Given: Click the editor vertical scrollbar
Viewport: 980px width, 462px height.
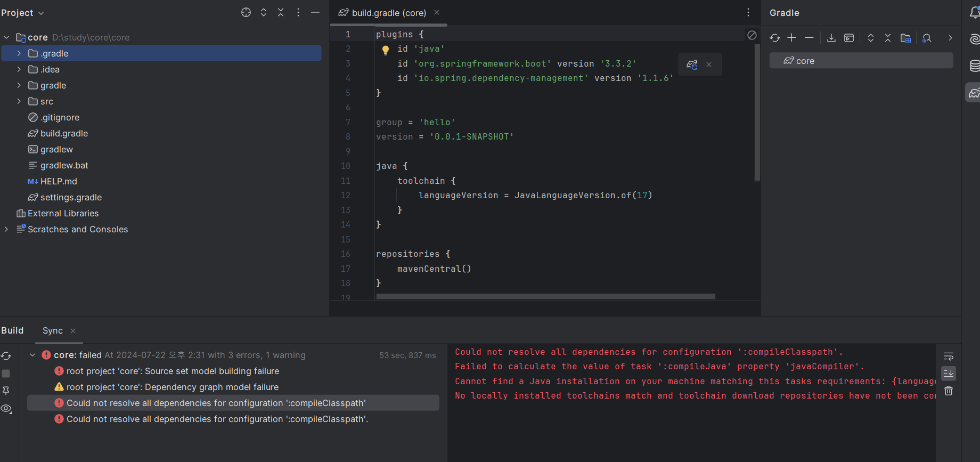Looking at the screenshot, I should (757, 113).
